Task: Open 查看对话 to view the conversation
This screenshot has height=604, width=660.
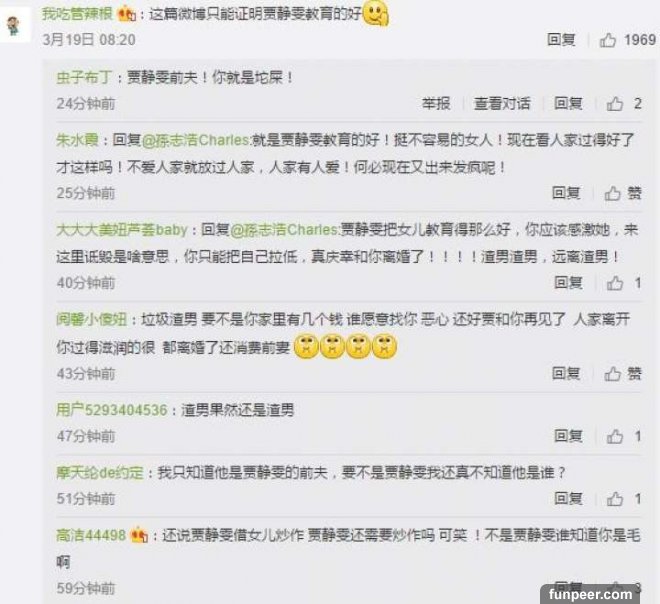Action: coord(502,103)
